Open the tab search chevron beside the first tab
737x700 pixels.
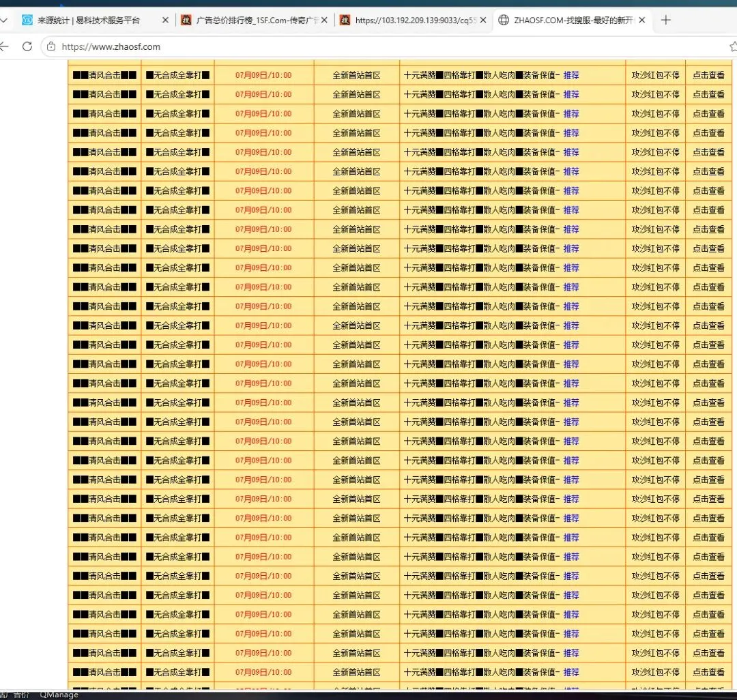[4, 20]
